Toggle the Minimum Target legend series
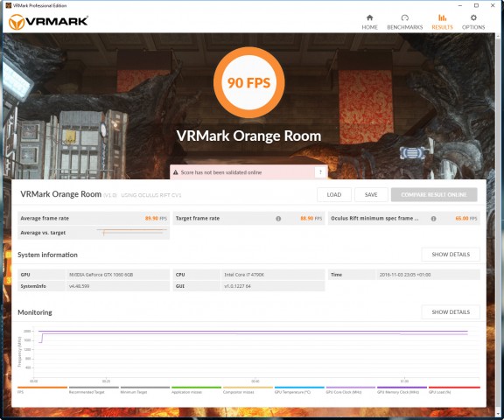 tap(145, 390)
